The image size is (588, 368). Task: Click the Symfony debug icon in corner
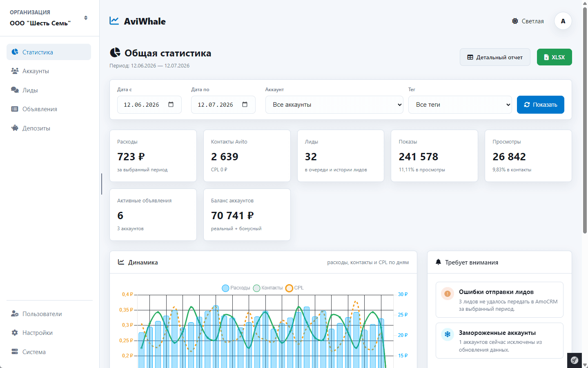[x=575, y=360]
